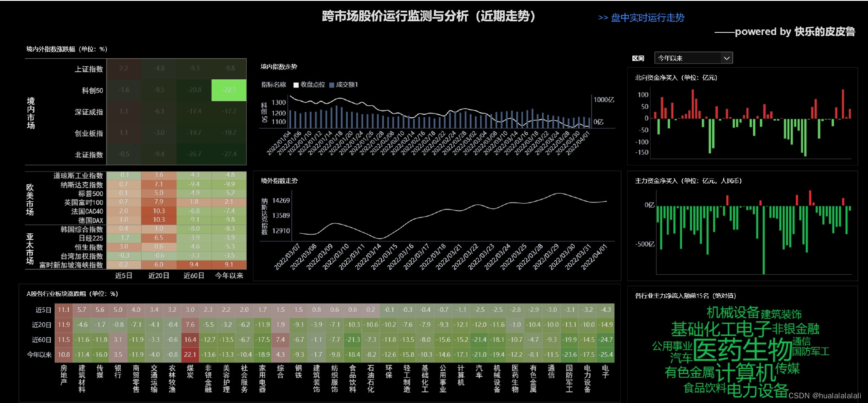Click the 煤炭 今年以来 cell 22.1
The image size is (868, 403).
click(190, 354)
